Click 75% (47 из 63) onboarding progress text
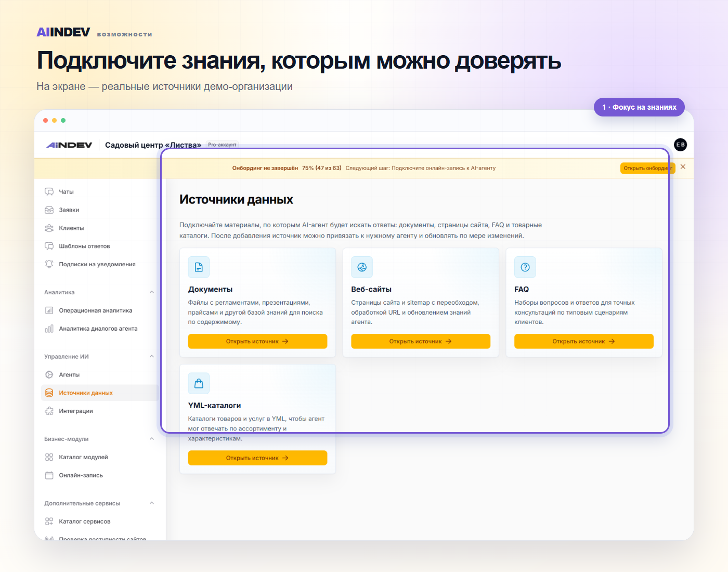The width and height of the screenshot is (728, 572). tap(322, 168)
